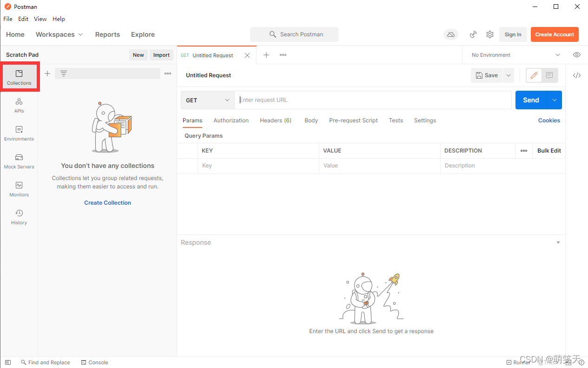Go to the Home page
The height and width of the screenshot is (368, 588).
click(15, 34)
